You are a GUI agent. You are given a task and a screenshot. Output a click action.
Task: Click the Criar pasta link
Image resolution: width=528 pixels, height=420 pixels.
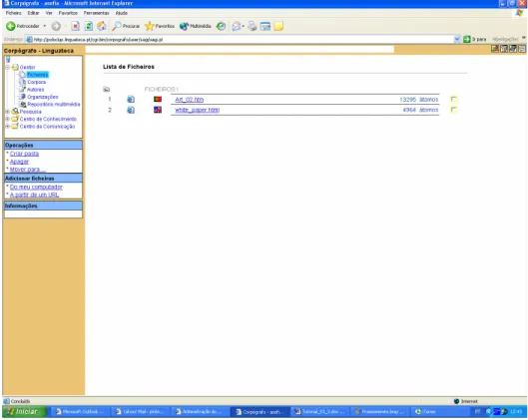[x=24, y=154]
